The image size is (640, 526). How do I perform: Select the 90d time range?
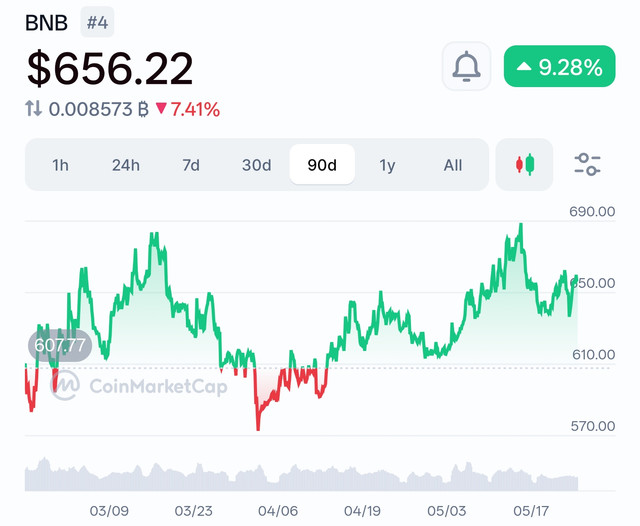pyautogui.click(x=322, y=164)
